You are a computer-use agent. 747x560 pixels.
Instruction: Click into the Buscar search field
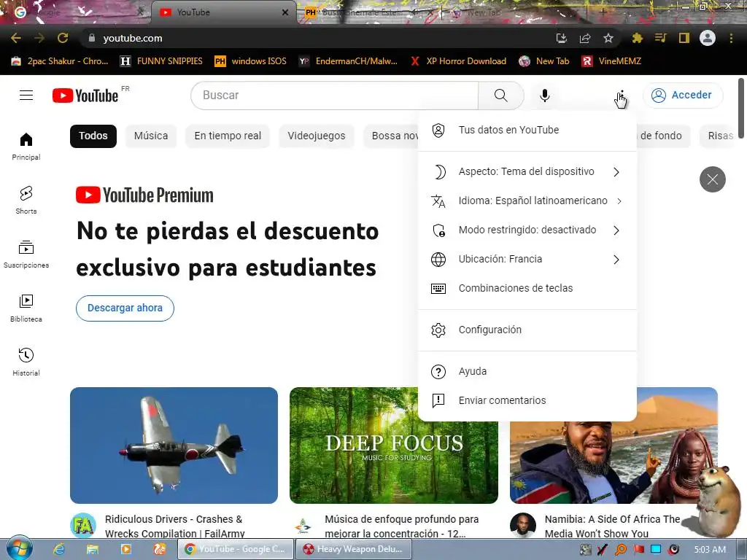coord(334,96)
